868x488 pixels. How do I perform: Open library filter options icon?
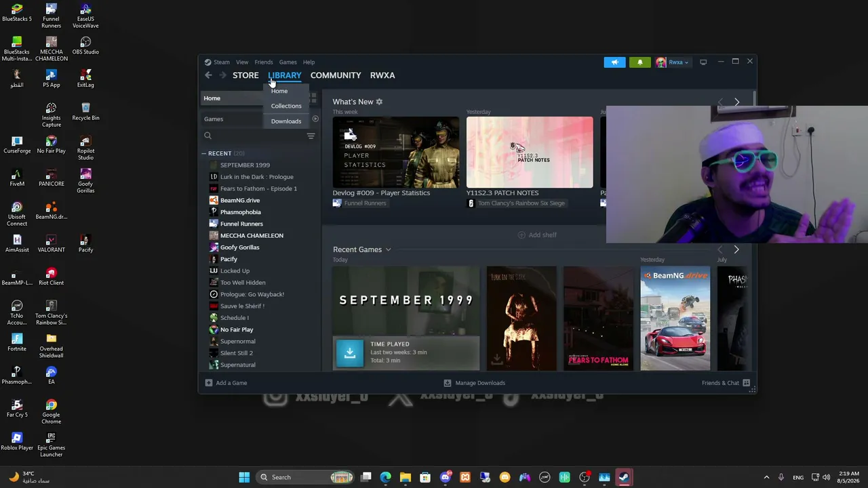[311, 136]
